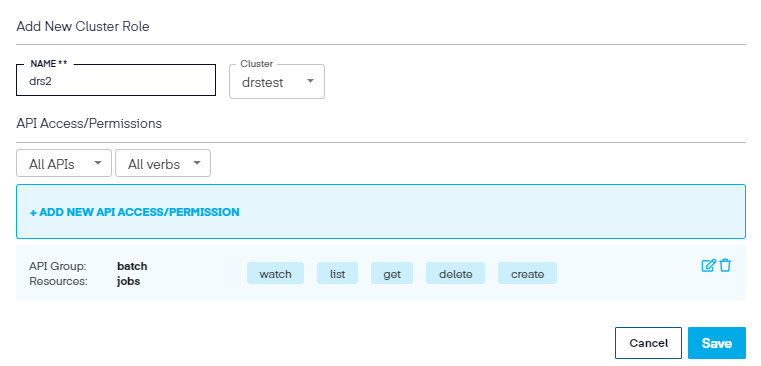Screen dimensions: 761x366
Task: Cancel adding the cluster role
Action: [x=648, y=343]
